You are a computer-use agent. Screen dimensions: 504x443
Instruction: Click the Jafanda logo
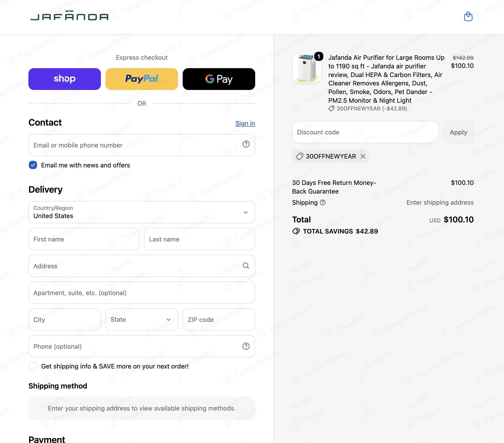[x=69, y=15]
